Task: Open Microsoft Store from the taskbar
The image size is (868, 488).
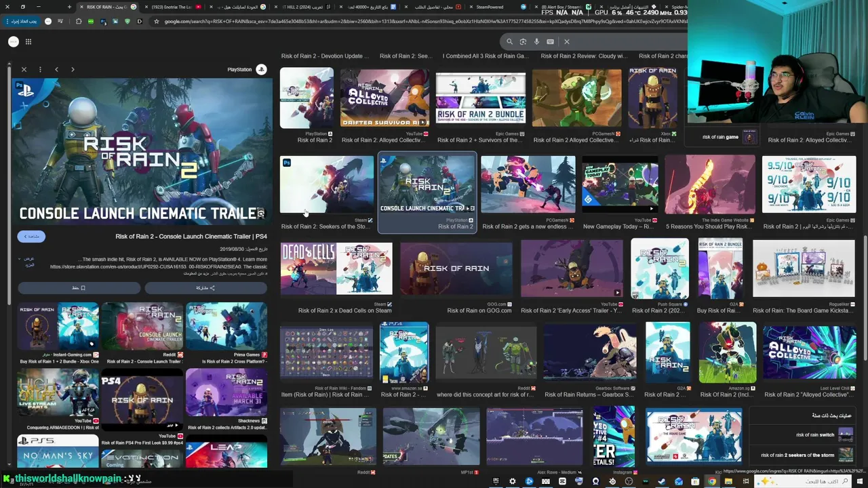Action: pyautogui.click(x=695, y=481)
